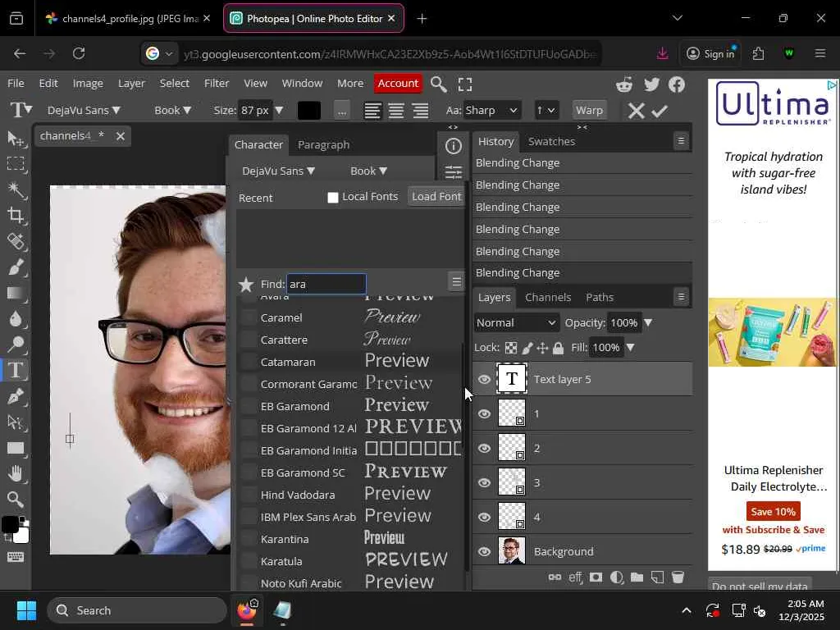This screenshot has height=630, width=840.
Task: Center align text icon
Action: pos(396,111)
